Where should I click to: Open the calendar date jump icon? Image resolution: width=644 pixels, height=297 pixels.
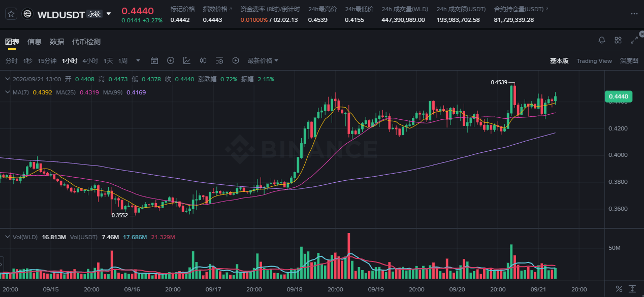[154, 60]
